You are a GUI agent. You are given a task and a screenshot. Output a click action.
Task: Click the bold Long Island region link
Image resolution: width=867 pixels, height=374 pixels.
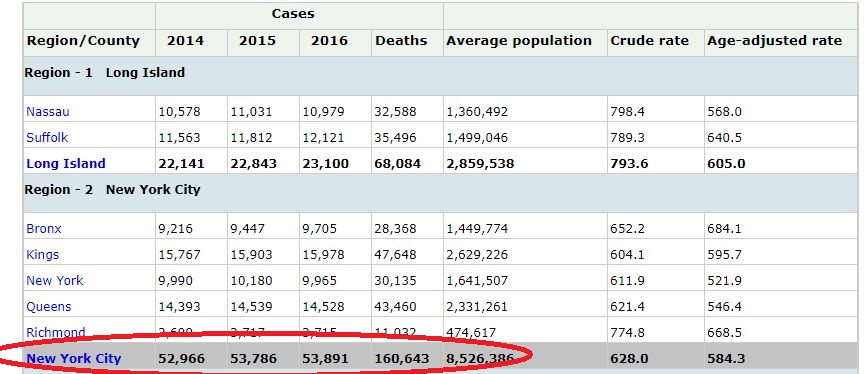66,164
